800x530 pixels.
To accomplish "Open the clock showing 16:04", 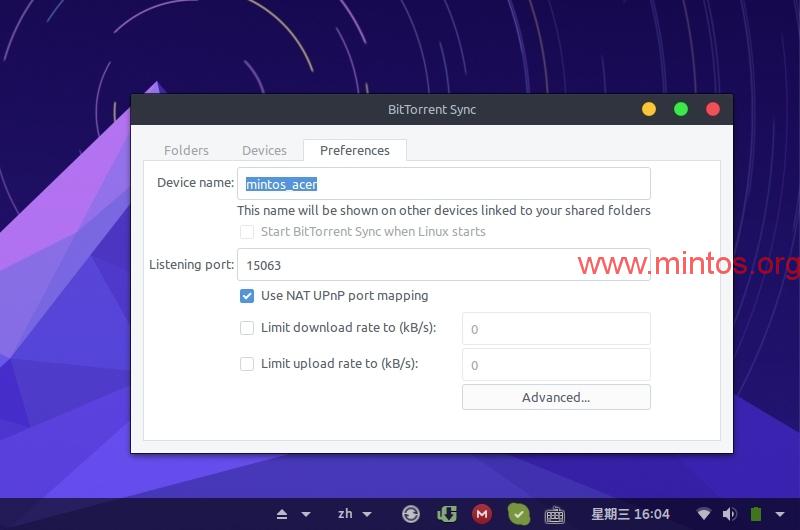I will [631, 514].
